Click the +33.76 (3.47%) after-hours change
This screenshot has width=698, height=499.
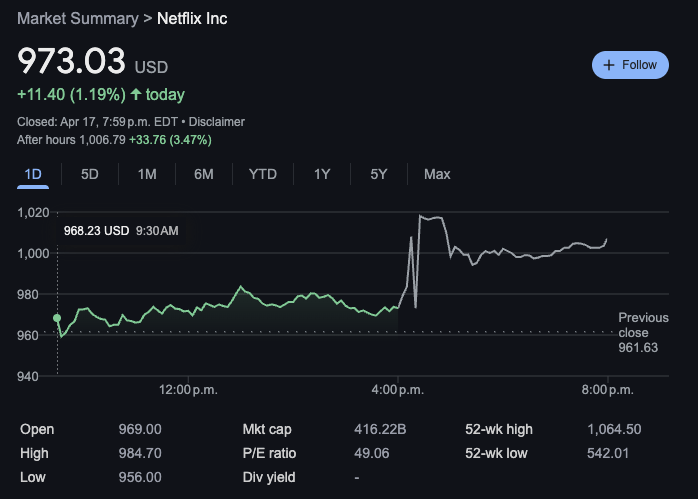click(x=170, y=140)
